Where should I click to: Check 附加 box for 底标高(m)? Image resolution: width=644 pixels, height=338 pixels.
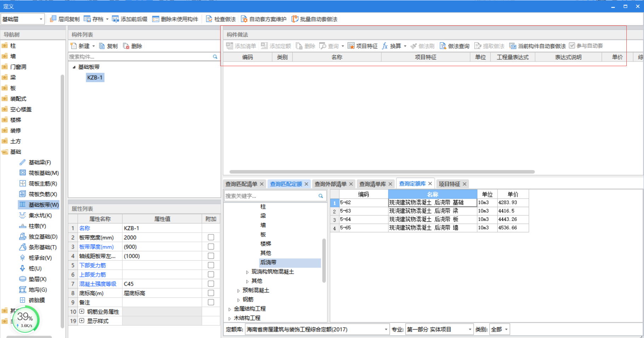pos(211,293)
